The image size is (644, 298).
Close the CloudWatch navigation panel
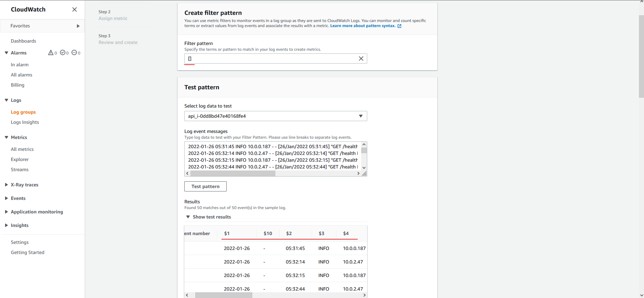75,9
